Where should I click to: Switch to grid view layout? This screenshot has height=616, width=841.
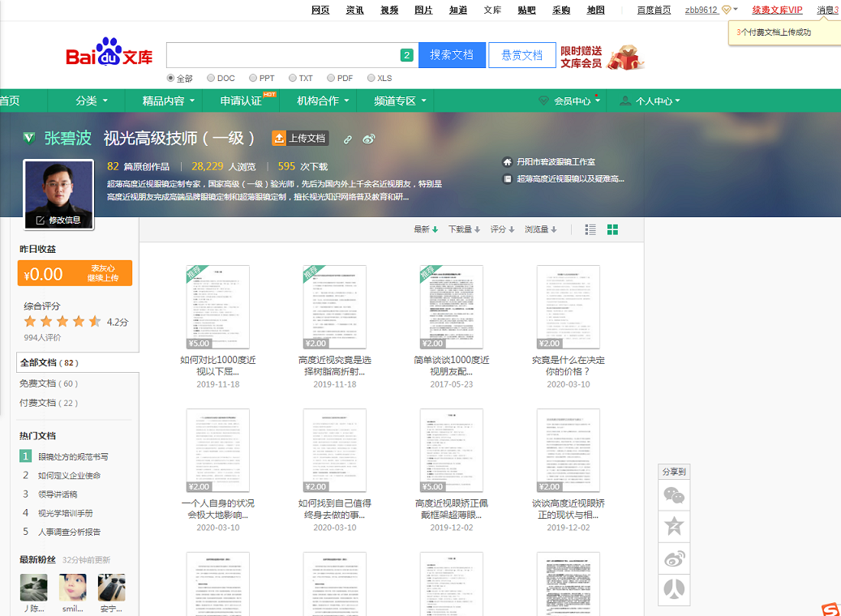tap(612, 229)
